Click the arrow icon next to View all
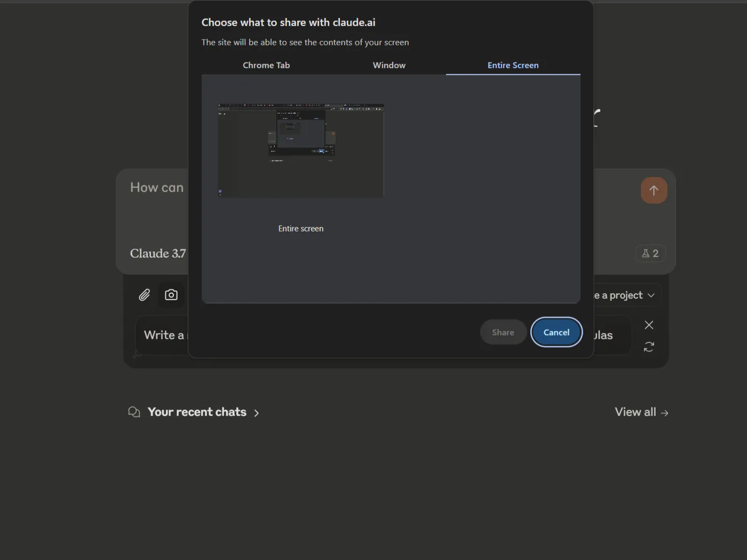Image resolution: width=747 pixels, height=560 pixels. pos(664,412)
